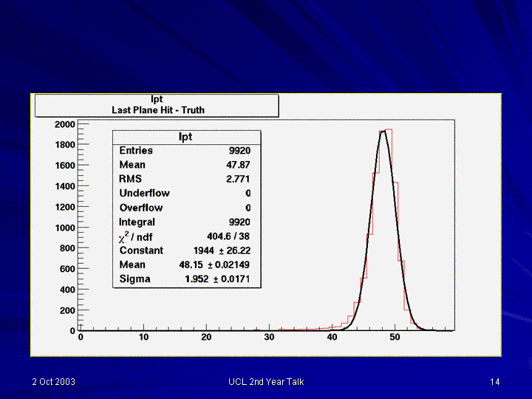The image size is (532, 399).
Task: Click the Entries value 9920
Action: tap(239, 151)
